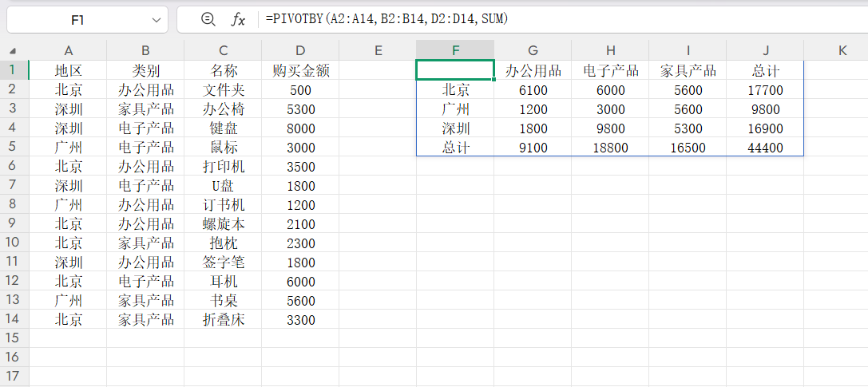868x387 pixels.
Task: Select the grand total cell 44400
Action: [x=765, y=148]
